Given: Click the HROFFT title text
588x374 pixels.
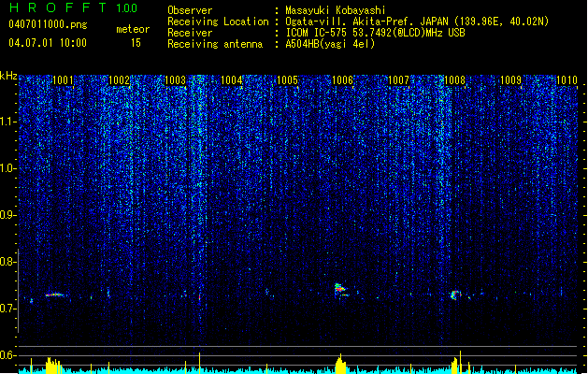Looking at the screenshot, I should (58, 7).
